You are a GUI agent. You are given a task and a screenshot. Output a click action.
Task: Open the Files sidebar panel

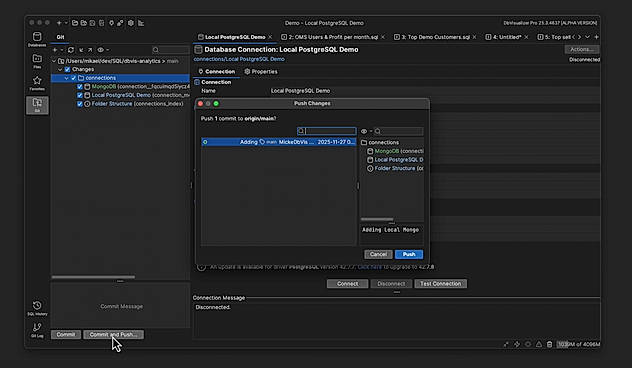37,61
